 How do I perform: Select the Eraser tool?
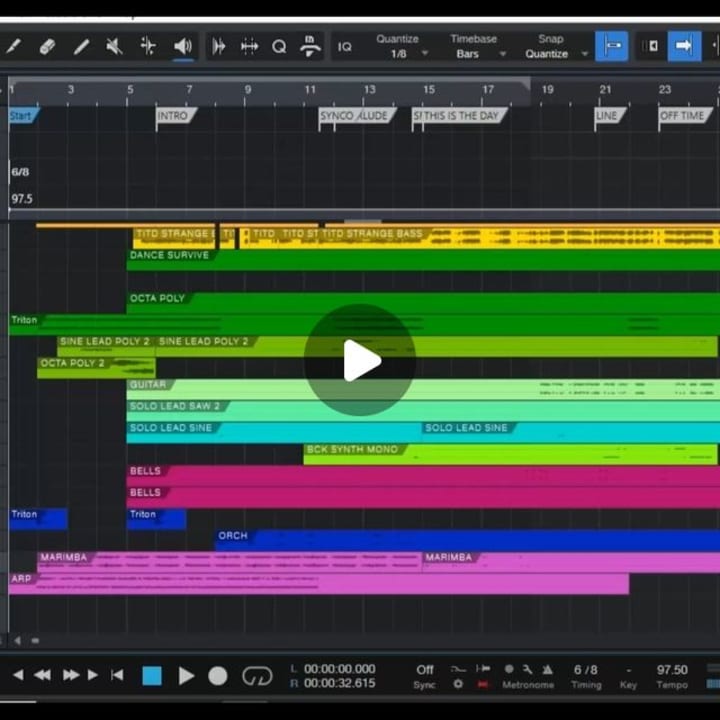point(47,46)
